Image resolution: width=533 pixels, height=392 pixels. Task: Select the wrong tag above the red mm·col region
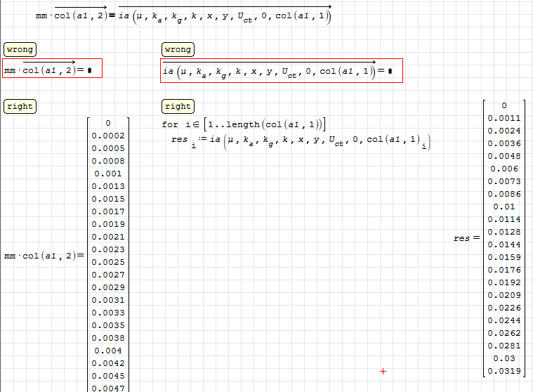(20, 50)
